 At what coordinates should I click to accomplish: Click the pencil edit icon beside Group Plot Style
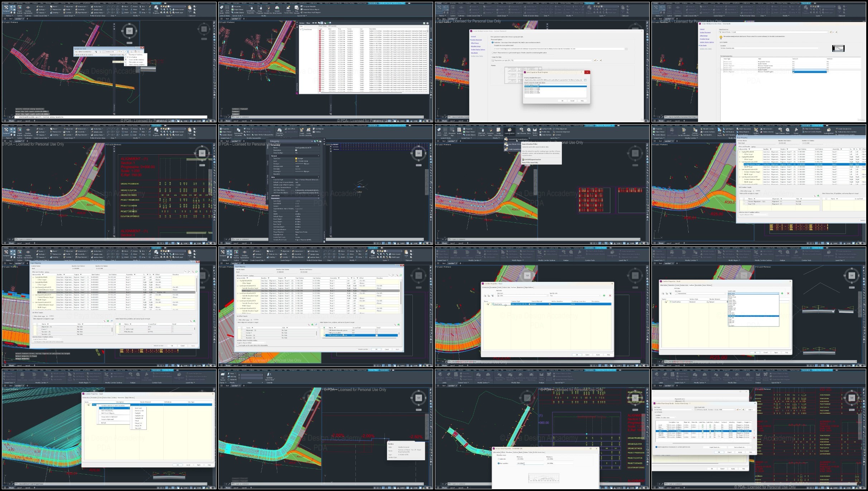(x=595, y=60)
